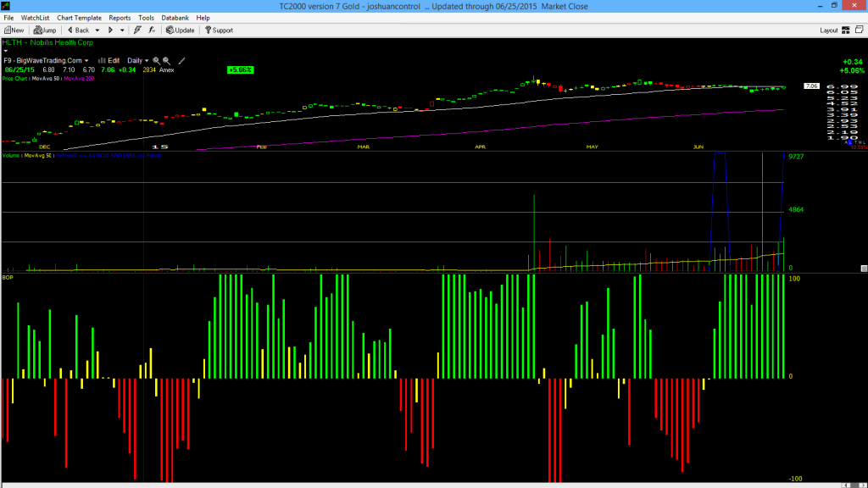Open the Chart Template menu
This screenshot has height=488, width=868.
pyautogui.click(x=79, y=18)
